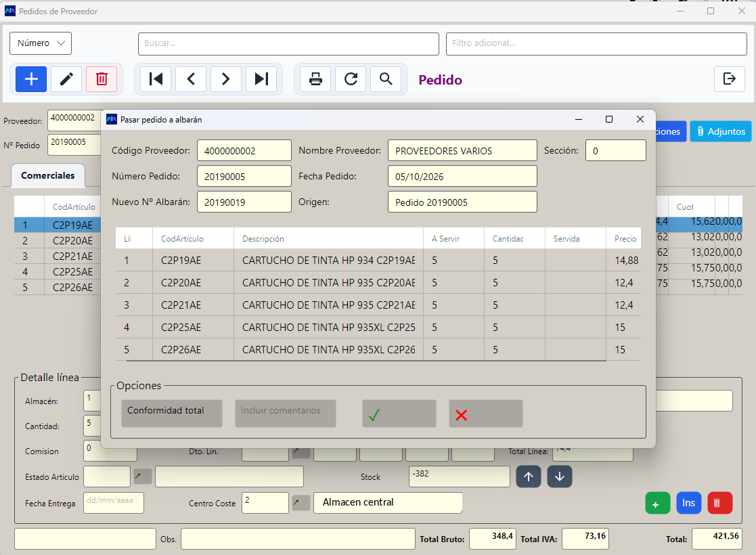Go to the next record
The width and height of the screenshot is (756, 555).
pyautogui.click(x=225, y=79)
